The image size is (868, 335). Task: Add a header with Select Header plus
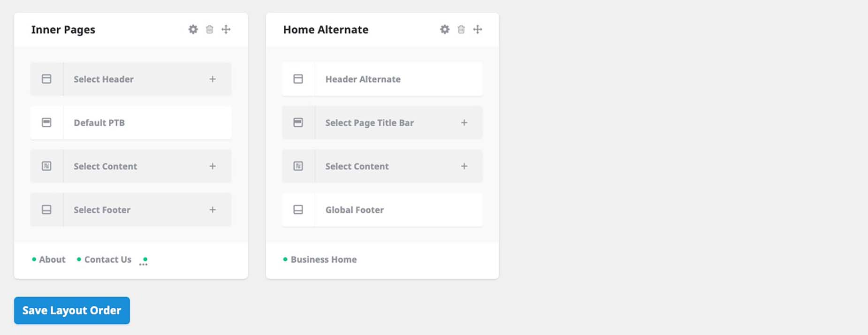(x=213, y=79)
